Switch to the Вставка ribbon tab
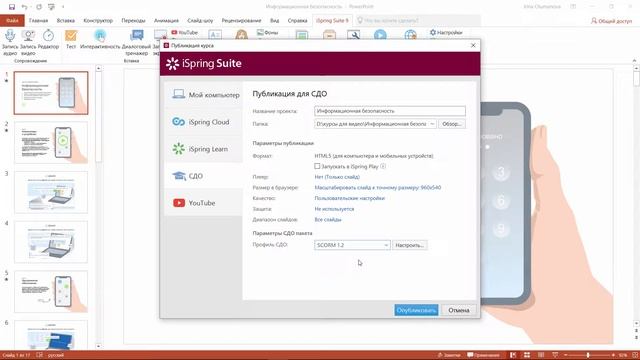The width and height of the screenshot is (640, 360). [x=66, y=20]
